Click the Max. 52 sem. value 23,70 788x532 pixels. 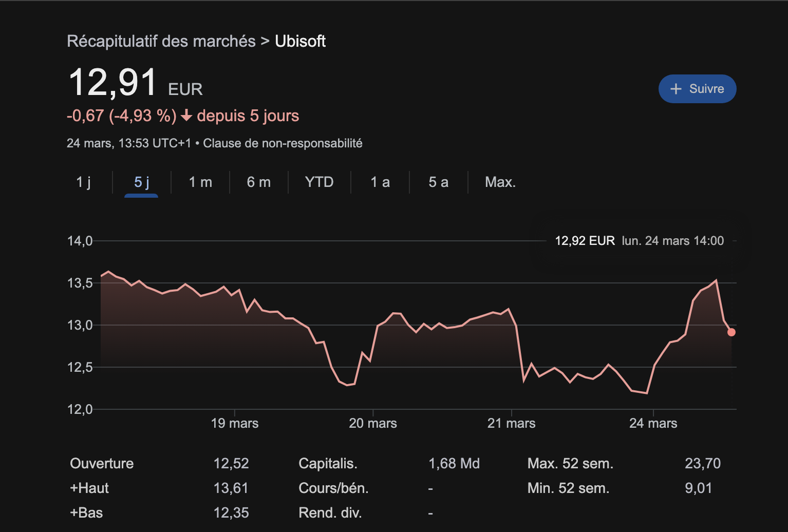703,464
